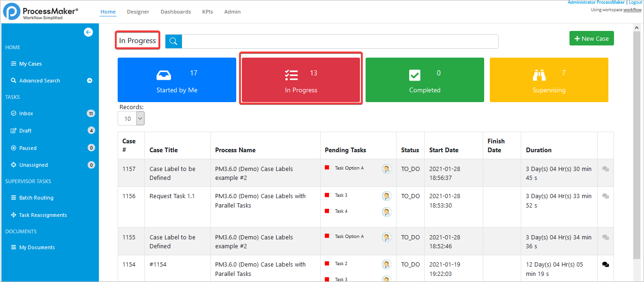Open the Completed cases card

[x=424, y=80]
